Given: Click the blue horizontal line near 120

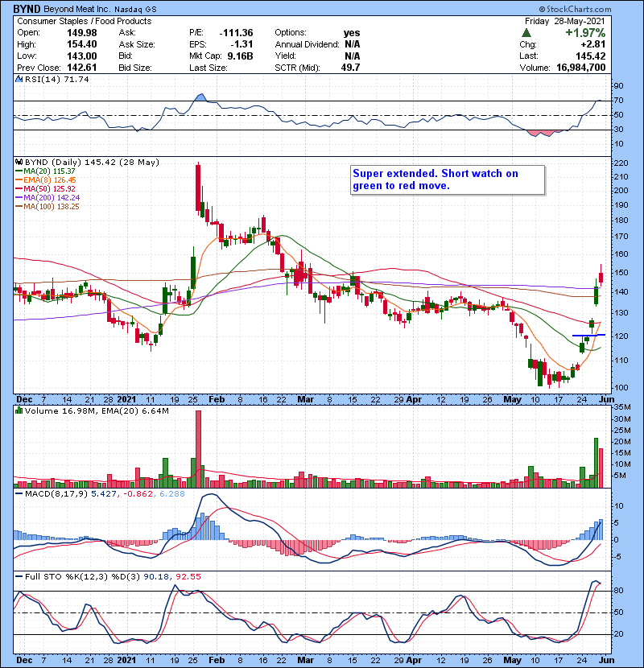Looking at the screenshot, I should coord(588,336).
